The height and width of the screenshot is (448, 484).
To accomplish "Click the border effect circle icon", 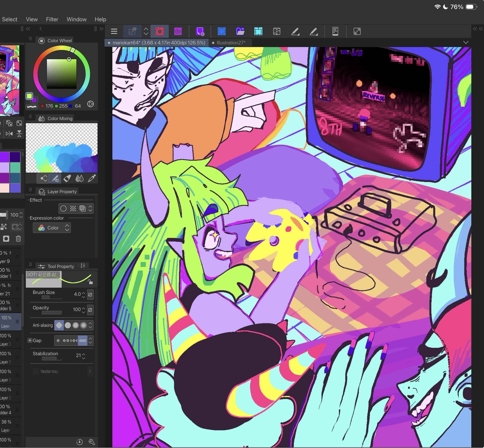I will click(63, 209).
